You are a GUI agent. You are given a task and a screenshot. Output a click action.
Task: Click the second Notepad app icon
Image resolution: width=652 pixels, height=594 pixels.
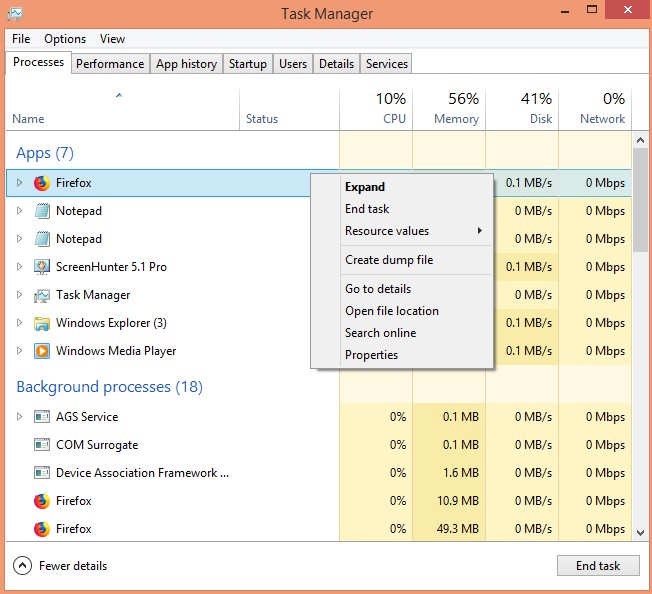point(42,239)
